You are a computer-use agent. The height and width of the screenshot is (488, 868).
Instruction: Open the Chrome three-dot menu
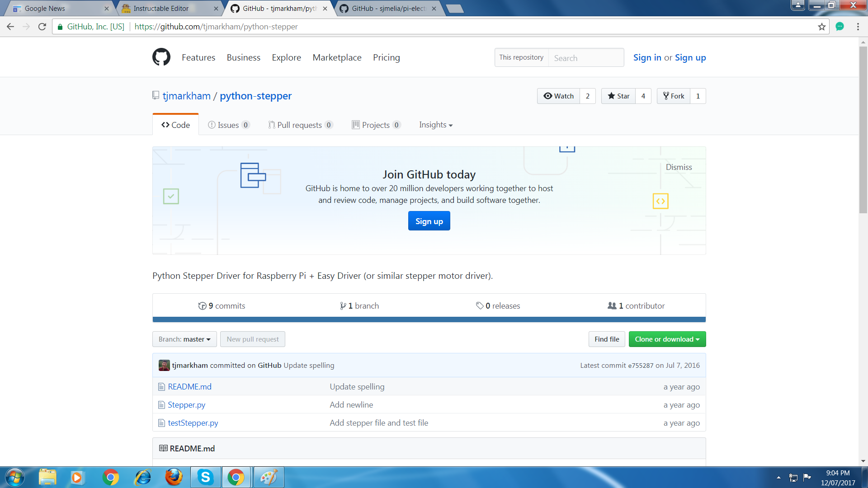[x=858, y=27]
